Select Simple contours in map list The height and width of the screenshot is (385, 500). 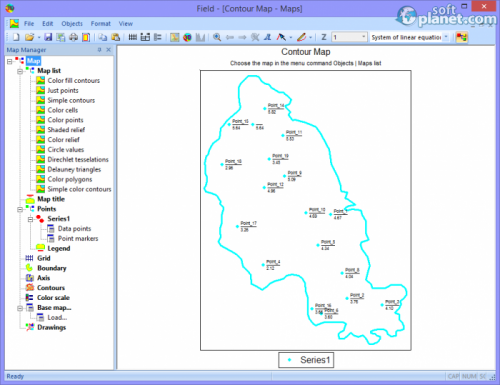(x=71, y=100)
